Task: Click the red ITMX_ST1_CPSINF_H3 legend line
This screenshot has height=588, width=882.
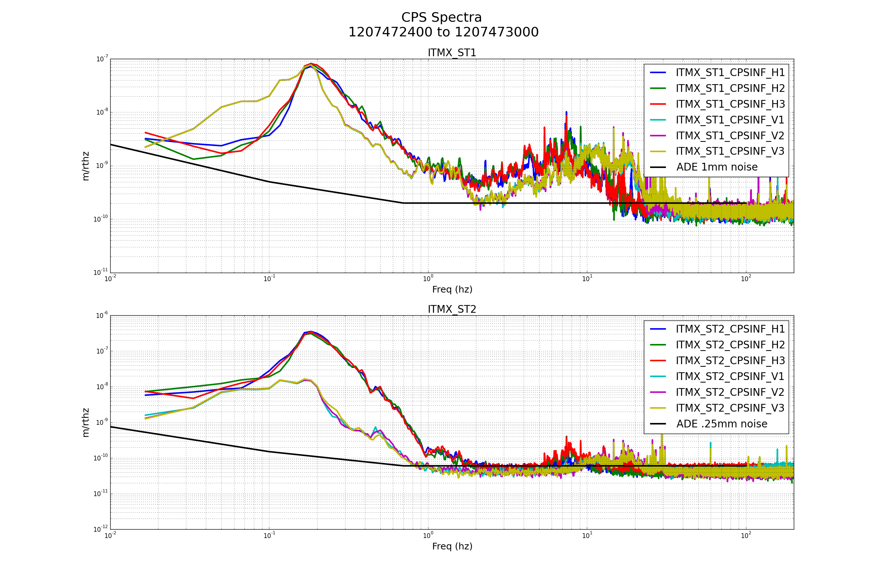Action: point(658,104)
